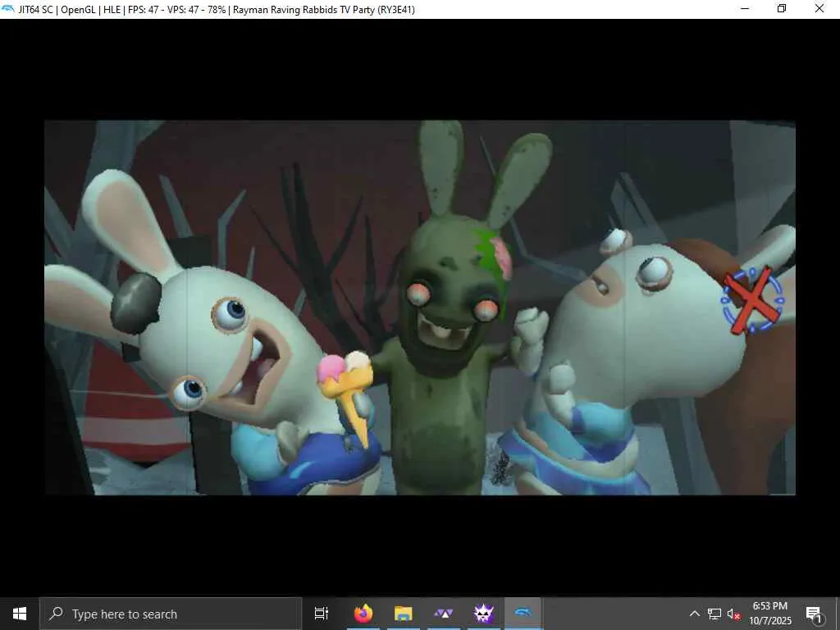Screen dimensions: 840x630
Task: Open the notification center icon
Action: coord(814,614)
